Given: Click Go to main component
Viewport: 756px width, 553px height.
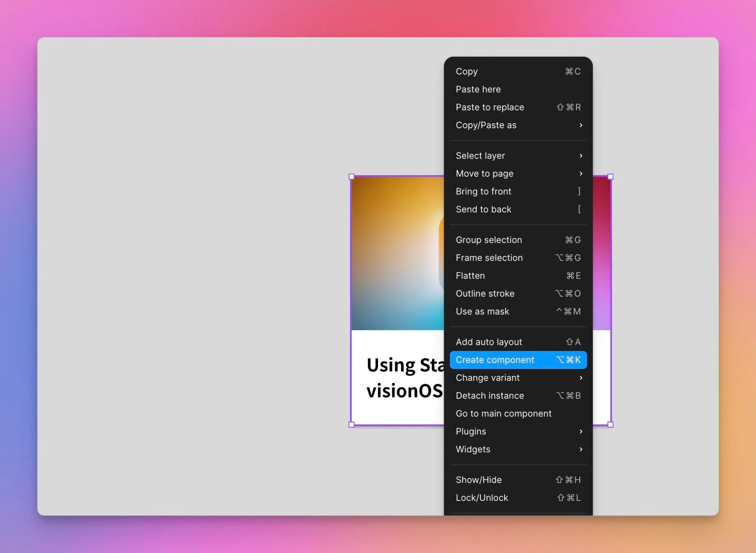Looking at the screenshot, I should [503, 413].
